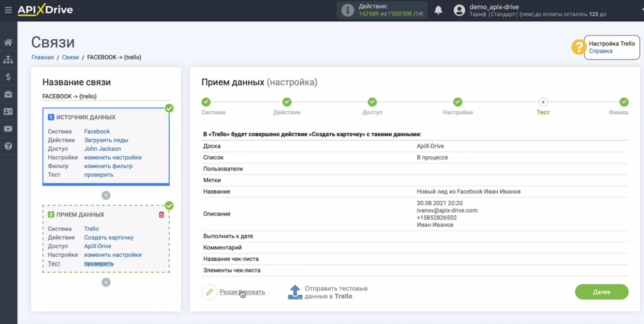Open the help question sidebar icon

[8, 146]
